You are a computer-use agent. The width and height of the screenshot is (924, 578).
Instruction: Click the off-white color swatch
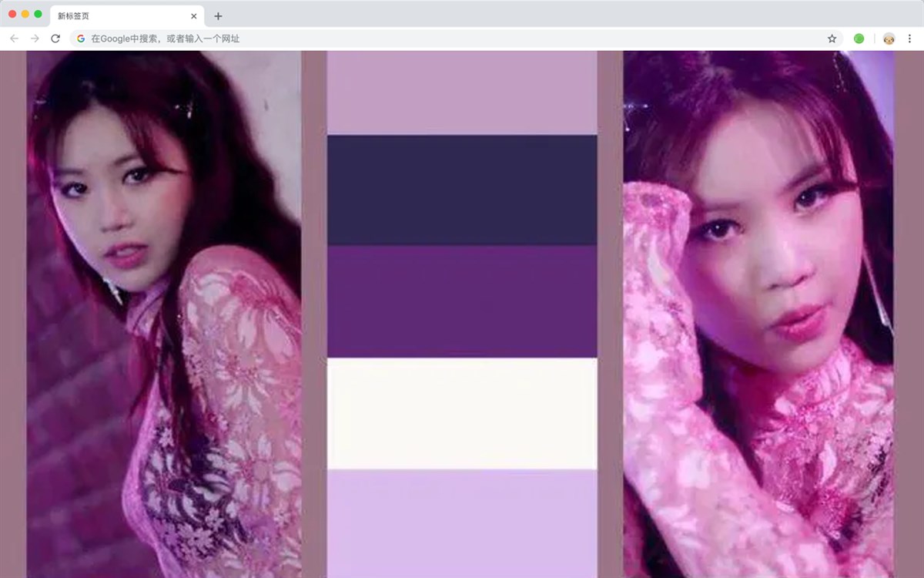tap(462, 413)
